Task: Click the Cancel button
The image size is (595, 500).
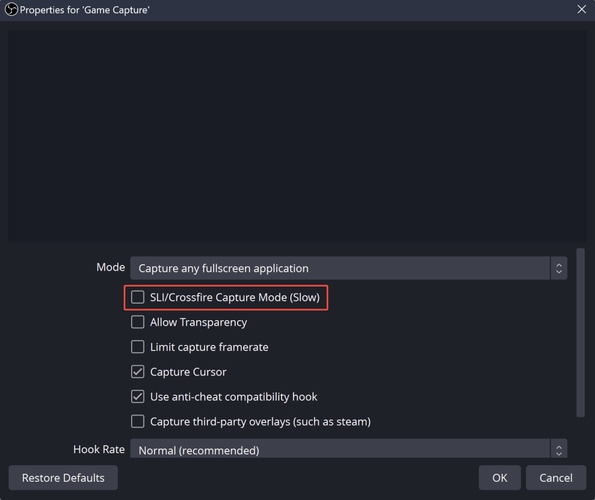Action: click(x=556, y=478)
